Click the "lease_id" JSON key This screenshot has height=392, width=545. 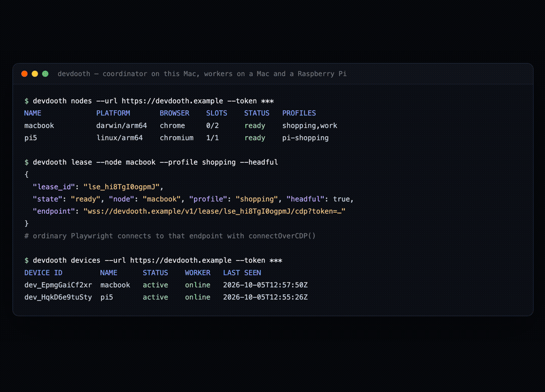[53, 187]
